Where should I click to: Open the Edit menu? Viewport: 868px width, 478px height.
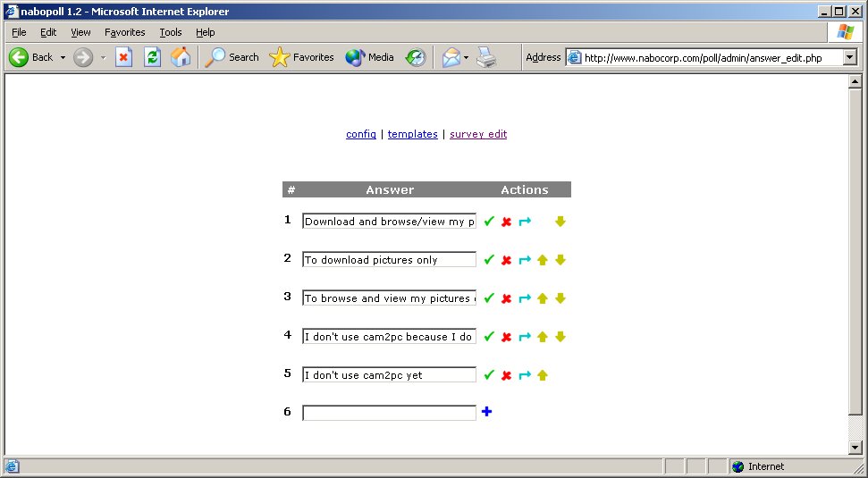(48, 32)
